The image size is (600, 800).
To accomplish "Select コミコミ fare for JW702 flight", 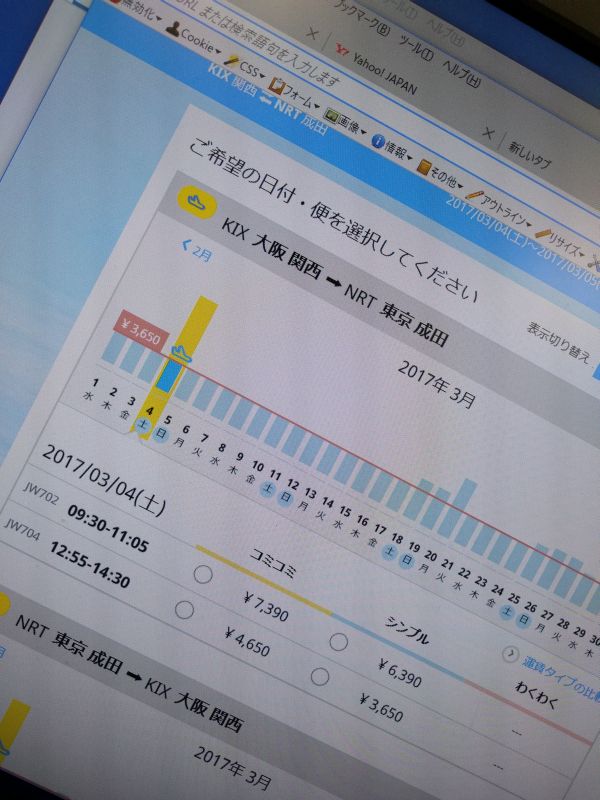I will click(203, 574).
